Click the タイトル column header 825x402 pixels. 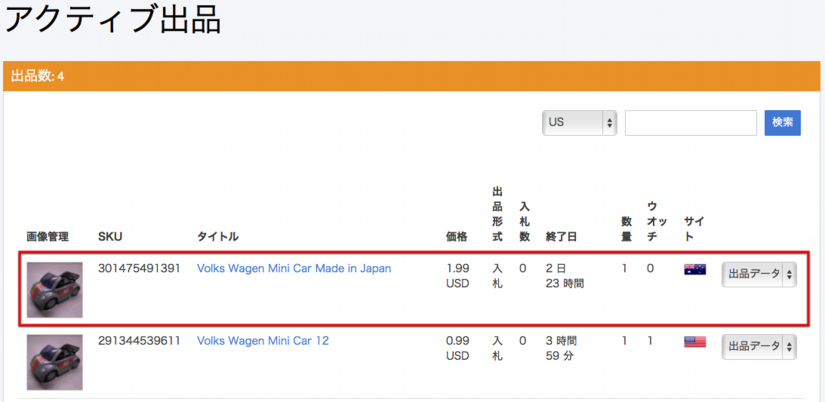tap(217, 237)
